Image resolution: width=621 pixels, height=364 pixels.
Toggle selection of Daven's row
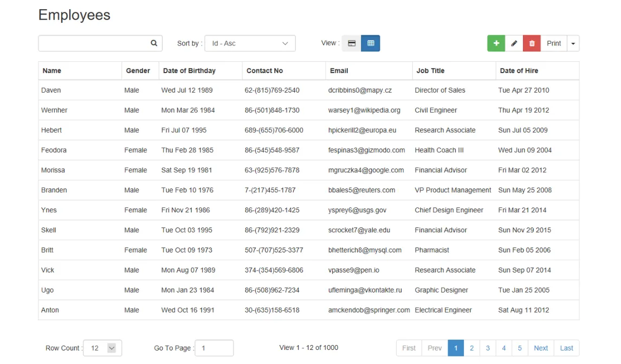pos(217,90)
